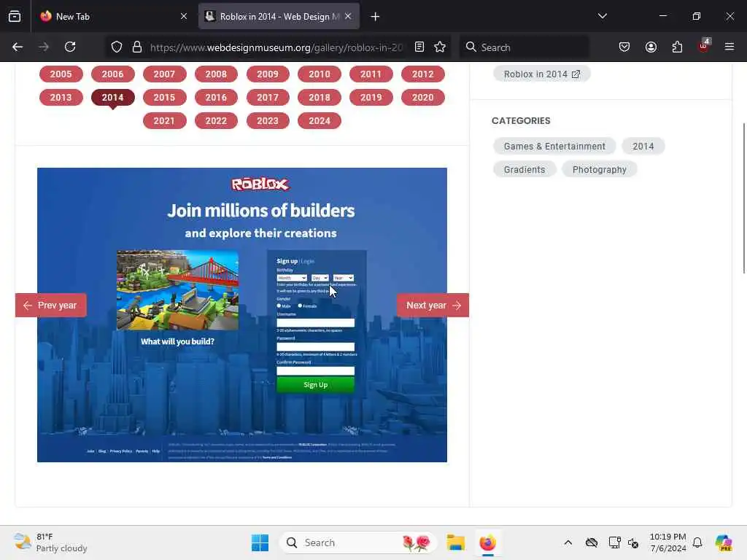Select year 2008

point(216,74)
